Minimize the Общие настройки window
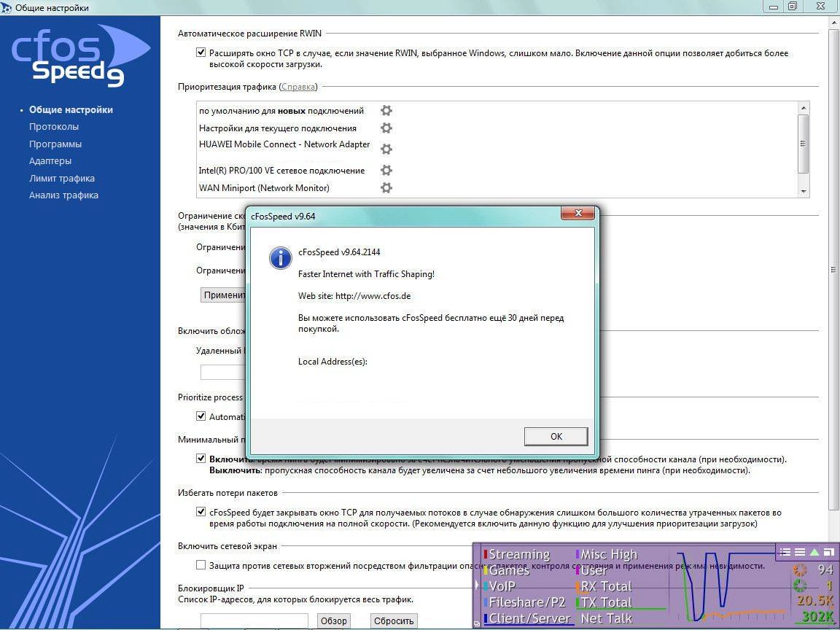The height and width of the screenshot is (630, 840). pyautogui.click(x=773, y=6)
